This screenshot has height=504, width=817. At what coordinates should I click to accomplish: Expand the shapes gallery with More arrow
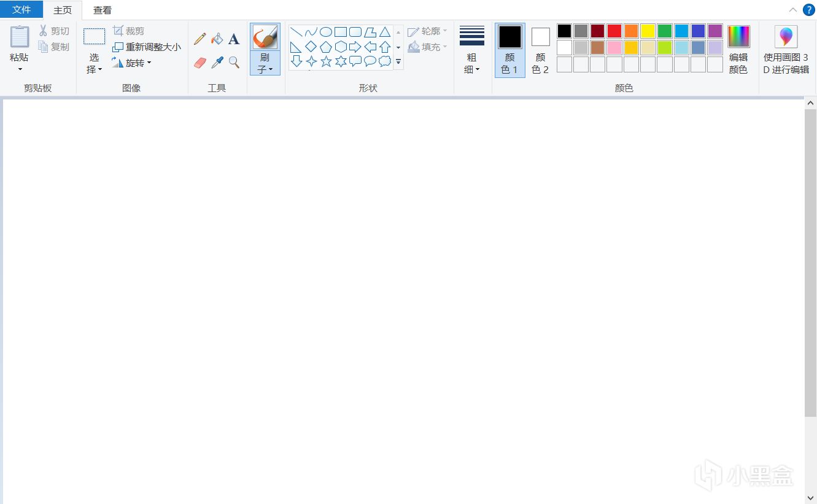[398, 61]
